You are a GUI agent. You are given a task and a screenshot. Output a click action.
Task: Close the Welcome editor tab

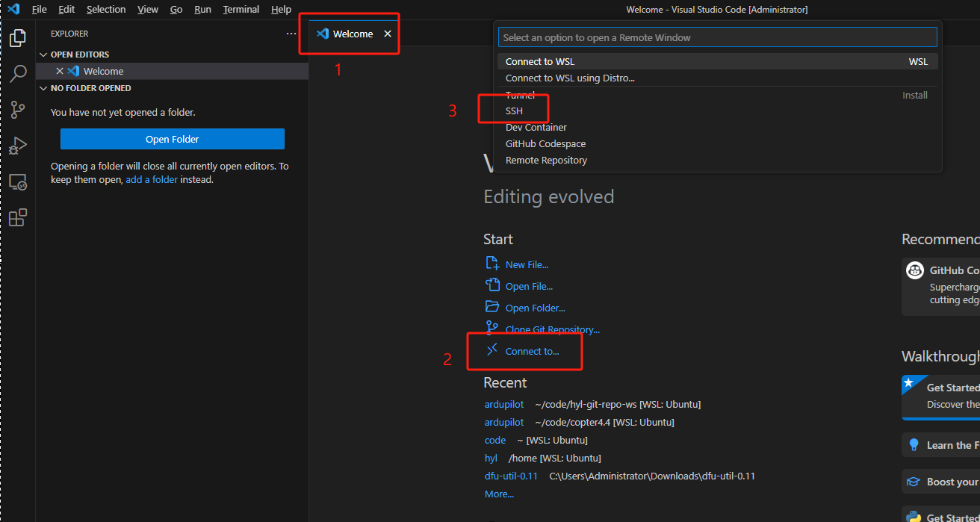point(388,34)
